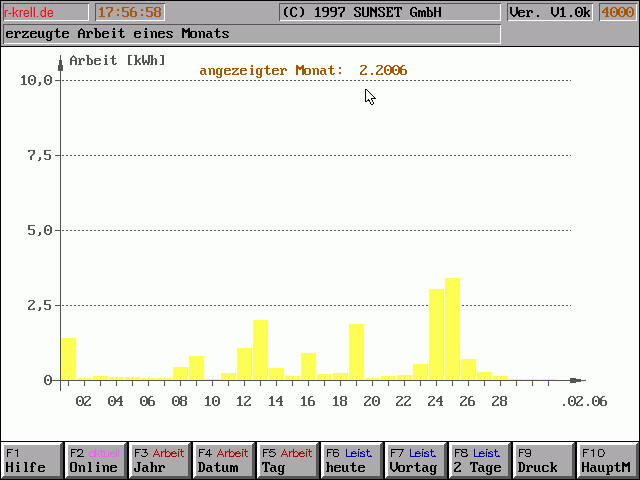640x480 pixels.
Task: Click the bar for day 19
Action: tap(356, 352)
